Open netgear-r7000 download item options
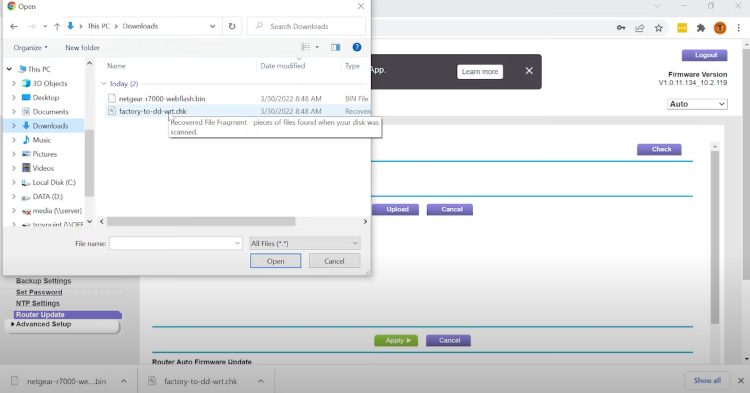Image resolution: width=750 pixels, height=393 pixels. point(123,381)
